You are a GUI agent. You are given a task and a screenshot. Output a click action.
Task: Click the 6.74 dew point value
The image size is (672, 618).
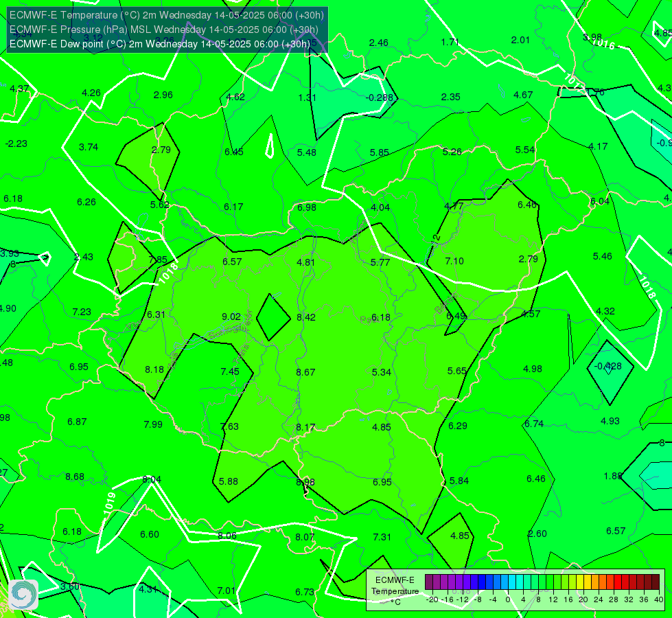click(x=534, y=424)
